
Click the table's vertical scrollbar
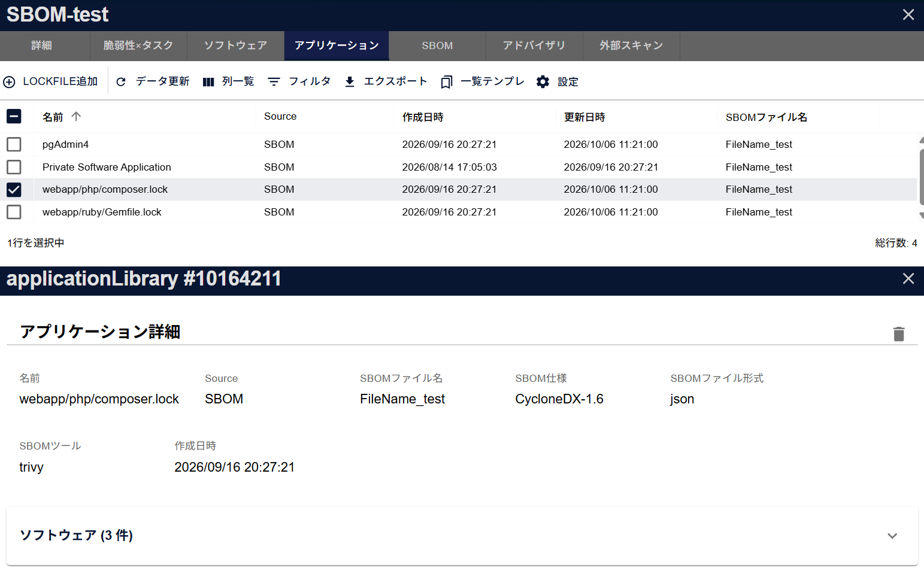(921, 174)
